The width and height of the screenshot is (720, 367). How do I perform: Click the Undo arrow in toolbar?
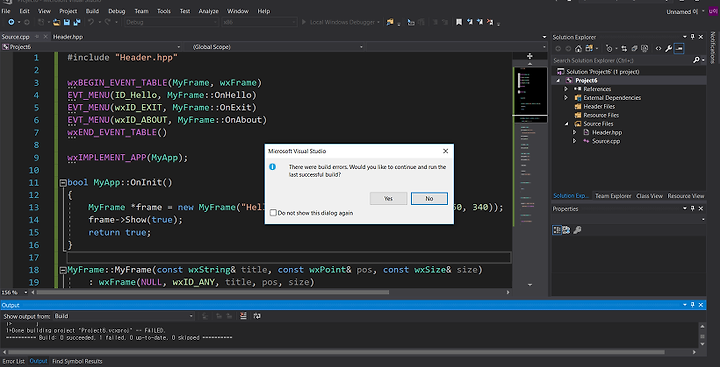[91, 22]
